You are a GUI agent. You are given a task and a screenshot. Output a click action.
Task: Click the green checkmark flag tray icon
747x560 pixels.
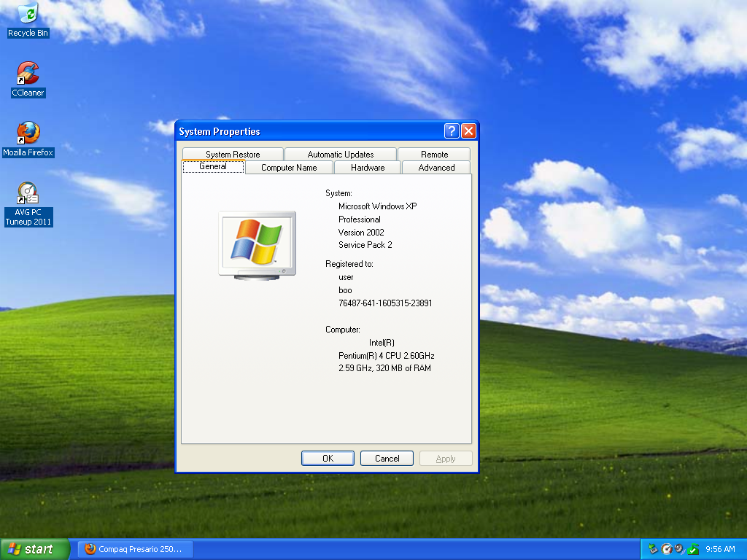coord(693,549)
